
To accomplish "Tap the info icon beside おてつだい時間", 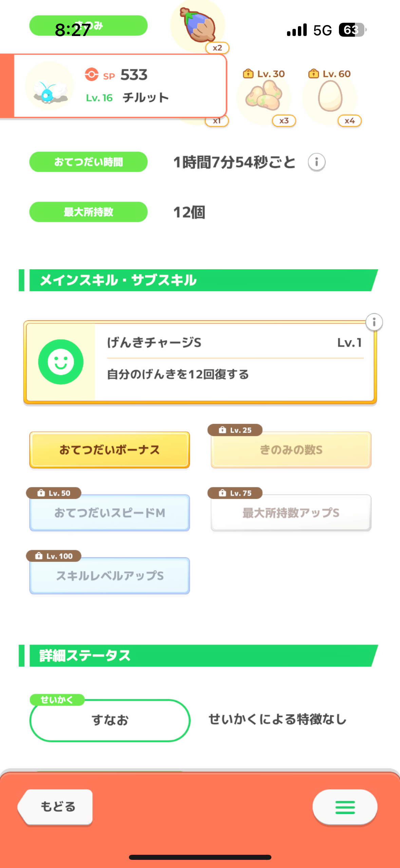I will [317, 162].
